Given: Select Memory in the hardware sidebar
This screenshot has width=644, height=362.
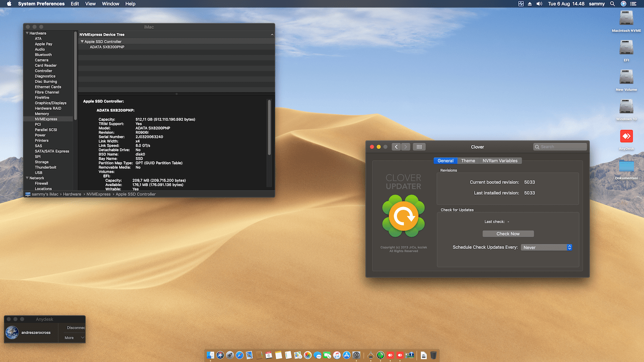Looking at the screenshot, I should (x=42, y=114).
